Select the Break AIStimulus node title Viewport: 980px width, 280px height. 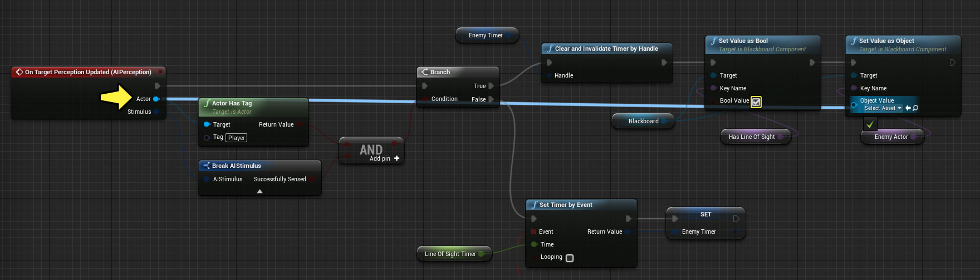pos(236,166)
